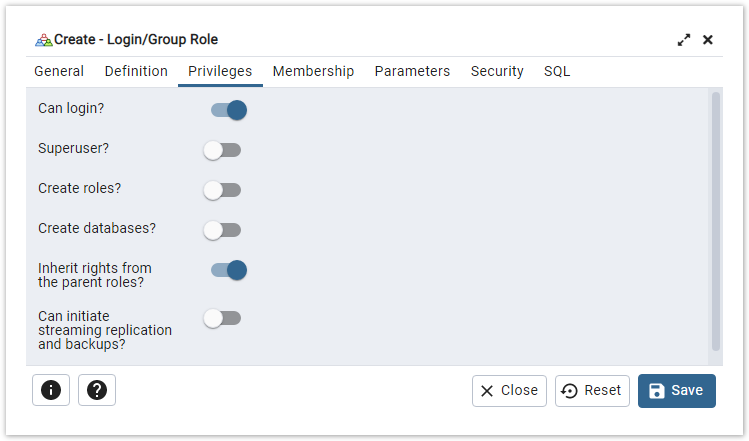Close dialog using the X icon

(708, 40)
